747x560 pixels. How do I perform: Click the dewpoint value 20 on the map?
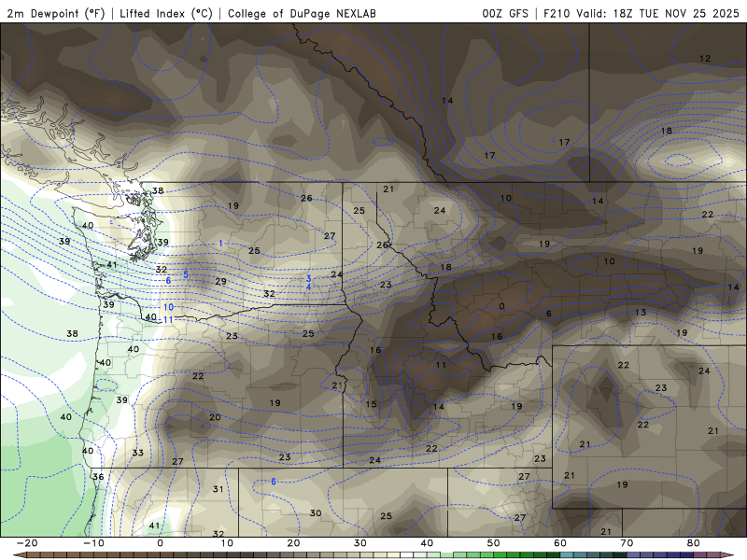pyautogui.click(x=215, y=417)
